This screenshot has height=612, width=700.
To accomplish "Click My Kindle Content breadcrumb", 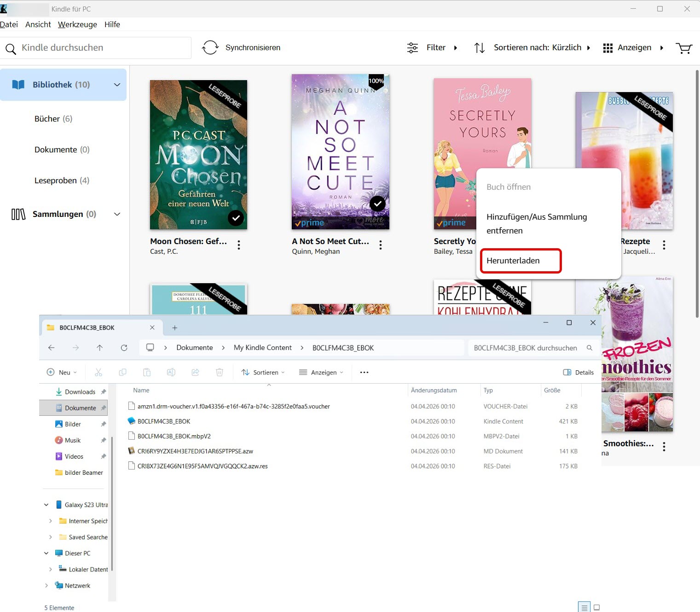I will (x=263, y=348).
